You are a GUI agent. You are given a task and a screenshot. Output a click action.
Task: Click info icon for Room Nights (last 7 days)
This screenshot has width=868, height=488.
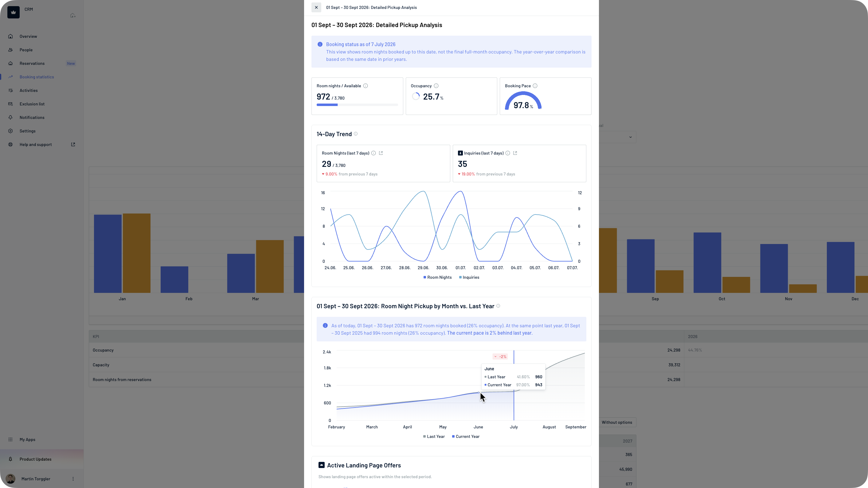click(373, 153)
